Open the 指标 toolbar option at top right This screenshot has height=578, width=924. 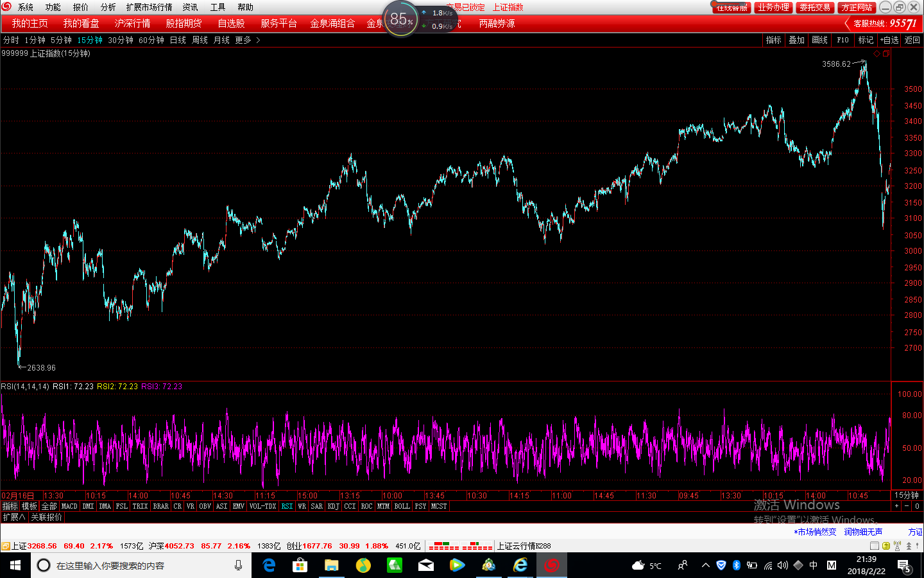pyautogui.click(x=774, y=40)
